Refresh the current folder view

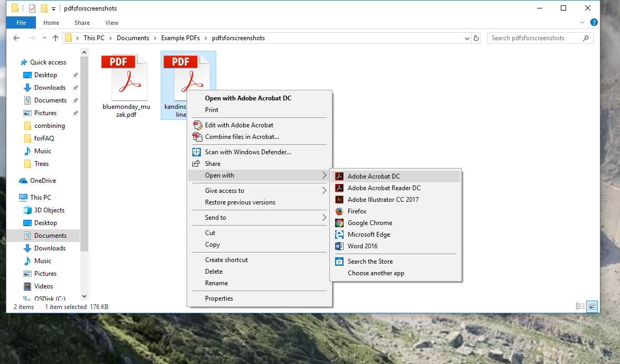[476, 38]
